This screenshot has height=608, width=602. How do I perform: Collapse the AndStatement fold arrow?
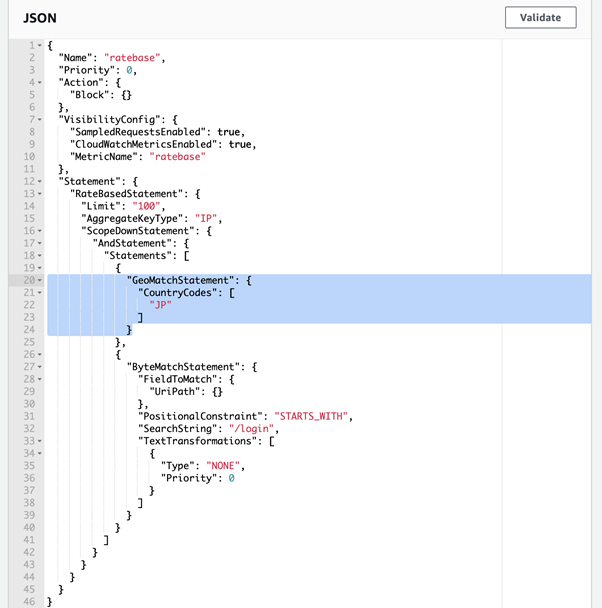pyautogui.click(x=39, y=242)
